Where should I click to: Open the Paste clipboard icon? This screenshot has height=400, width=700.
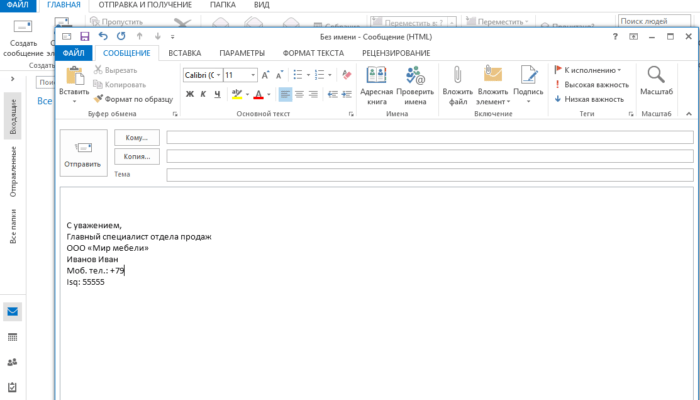(75, 76)
